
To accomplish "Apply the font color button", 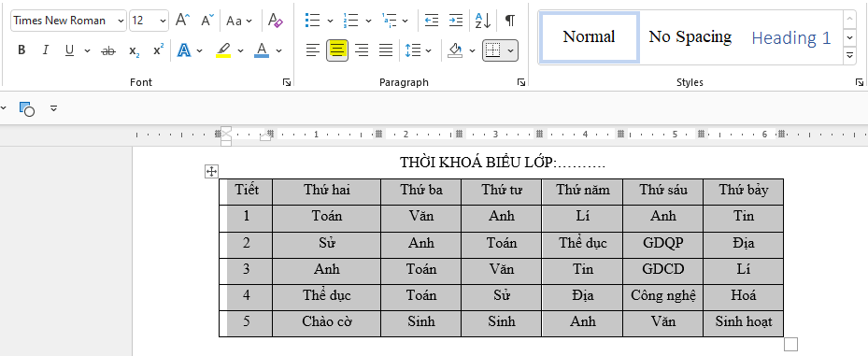I will coord(262,50).
